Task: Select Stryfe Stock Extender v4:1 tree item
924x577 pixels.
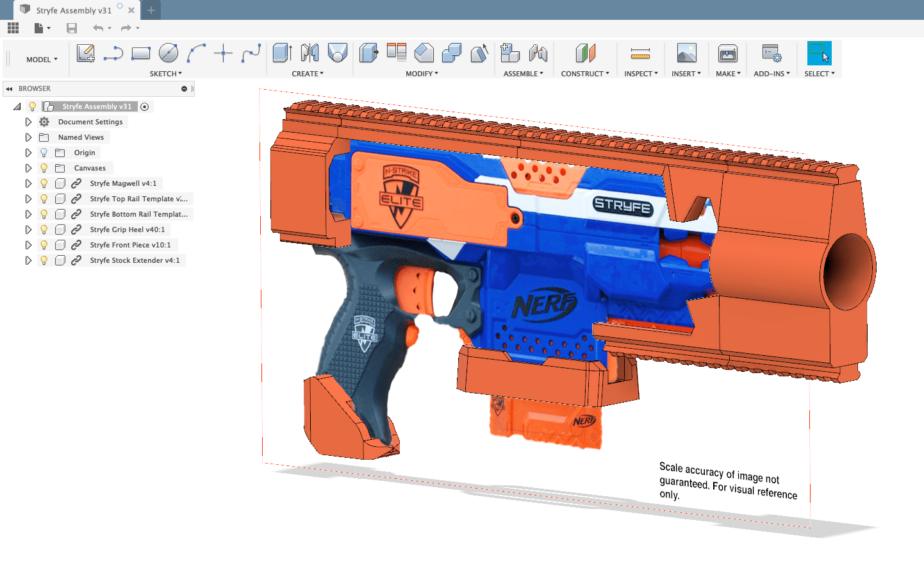Action: click(x=135, y=260)
